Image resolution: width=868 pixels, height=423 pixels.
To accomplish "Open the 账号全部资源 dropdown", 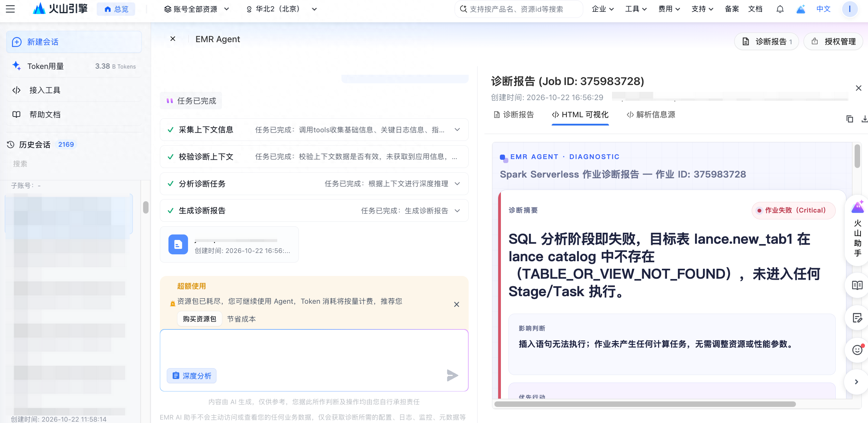I will click(197, 9).
